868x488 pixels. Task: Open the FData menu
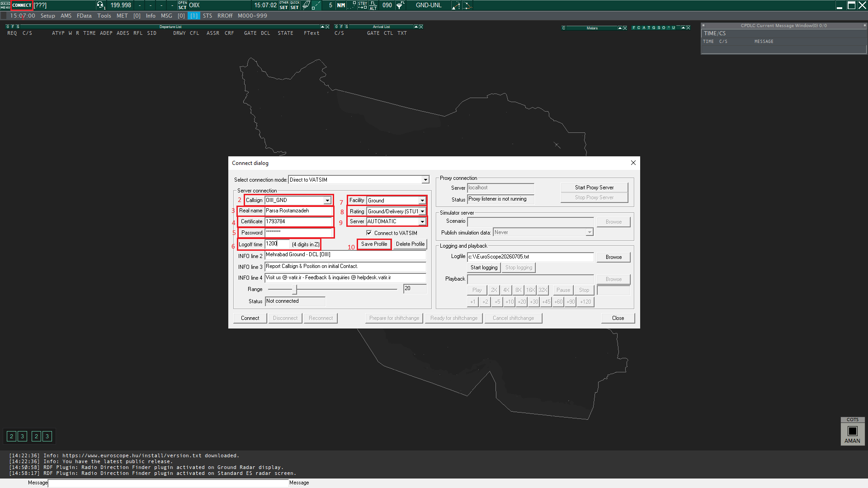click(x=84, y=16)
